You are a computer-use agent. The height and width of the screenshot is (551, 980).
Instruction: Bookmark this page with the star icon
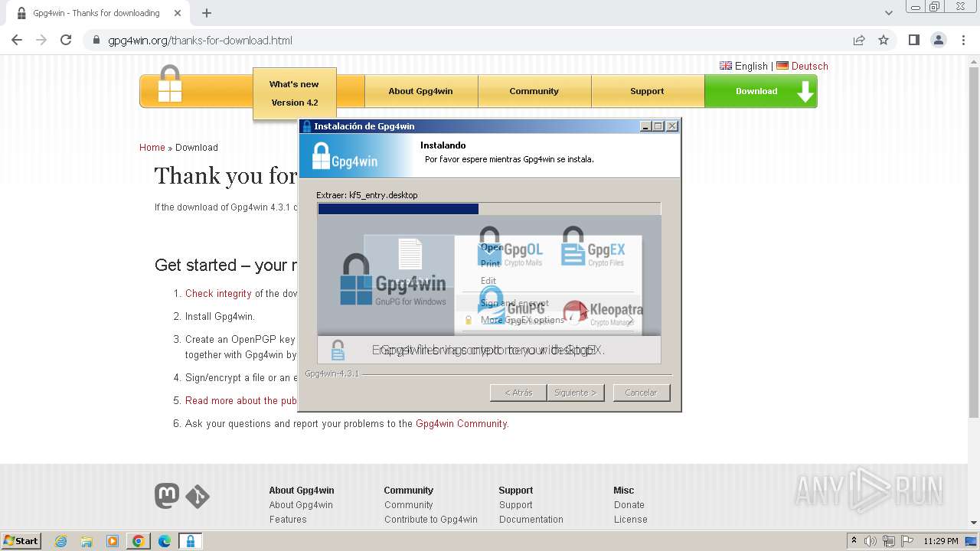[x=884, y=40]
